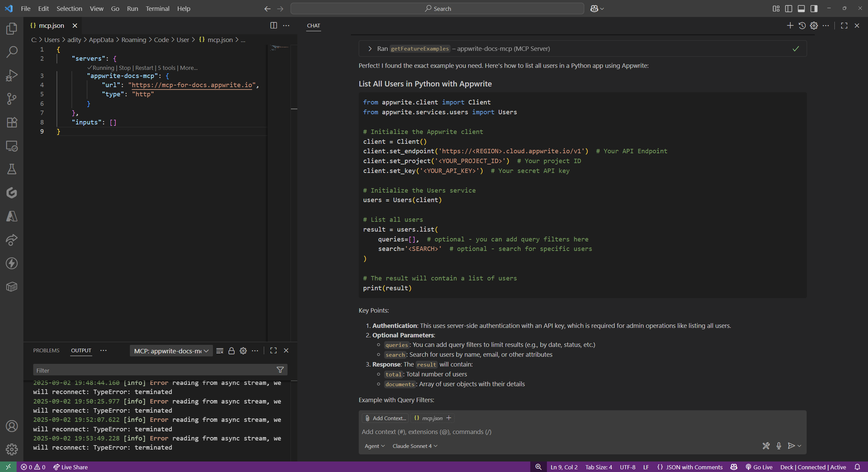Open output panel log level settings gear

[243, 351]
